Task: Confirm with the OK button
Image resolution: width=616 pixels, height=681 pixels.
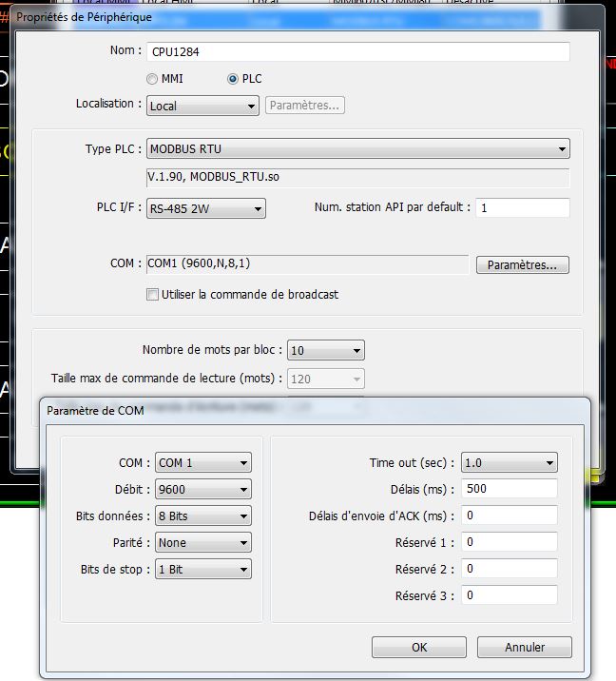Action: point(419,648)
